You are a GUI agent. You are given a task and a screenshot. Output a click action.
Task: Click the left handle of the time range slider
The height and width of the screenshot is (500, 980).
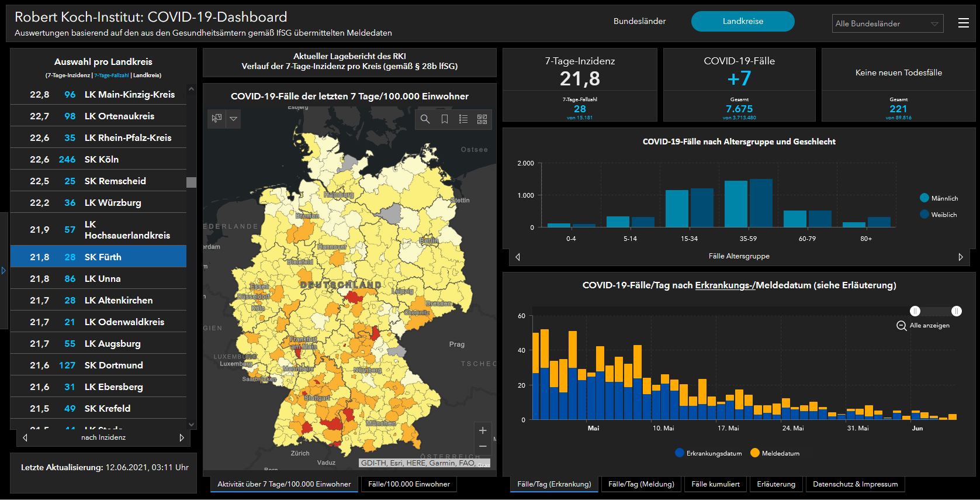(915, 311)
